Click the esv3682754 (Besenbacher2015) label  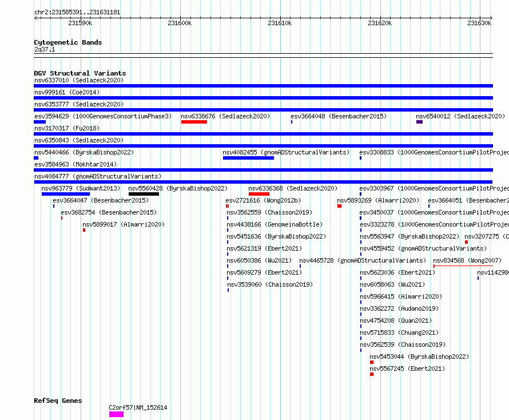[x=109, y=212]
